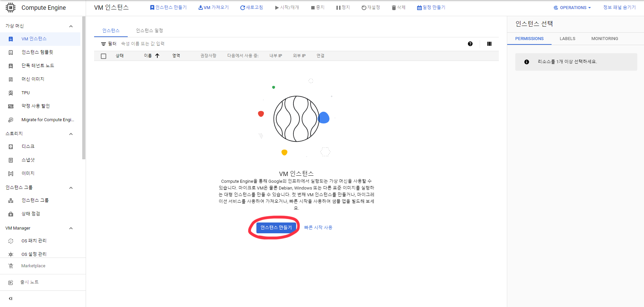Click the 인스턴스 템플릿 sidebar icon

click(x=11, y=53)
